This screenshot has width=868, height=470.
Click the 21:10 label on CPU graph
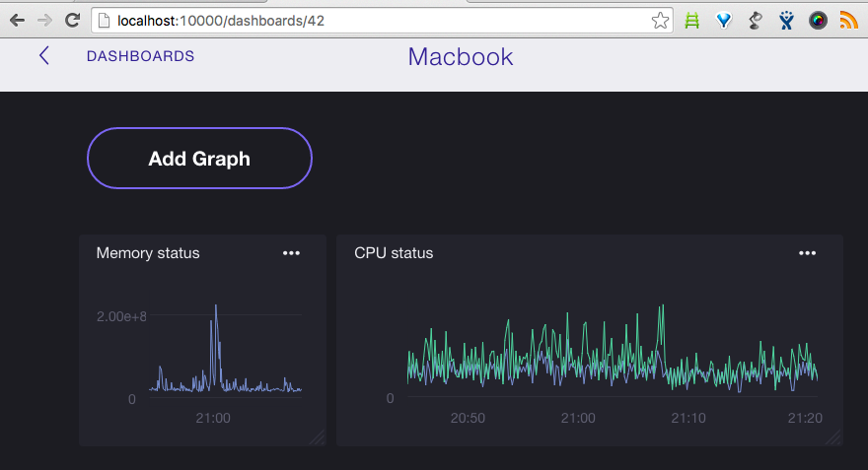click(x=688, y=418)
